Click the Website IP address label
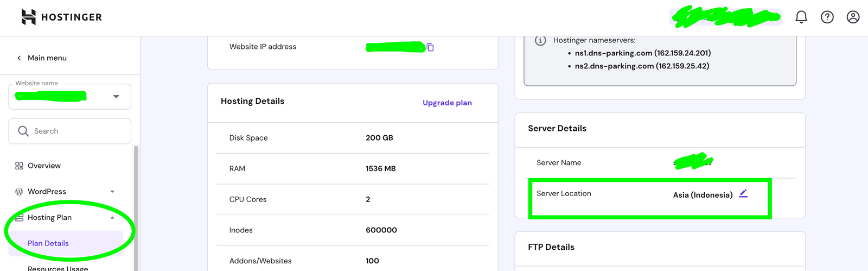 pyautogui.click(x=263, y=47)
